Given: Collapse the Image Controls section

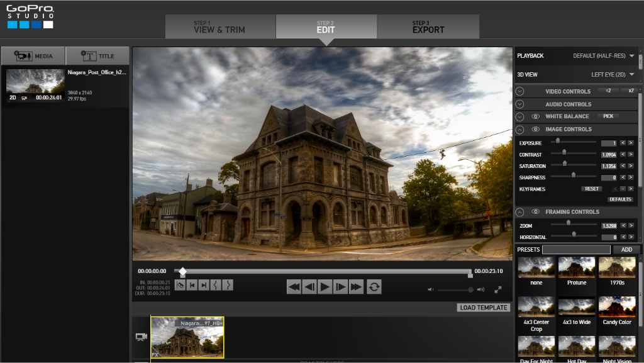Looking at the screenshot, I should click(520, 130).
